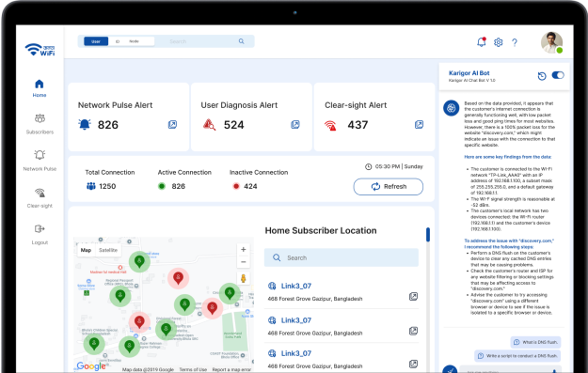Click the Total Connection people icon

click(x=91, y=186)
